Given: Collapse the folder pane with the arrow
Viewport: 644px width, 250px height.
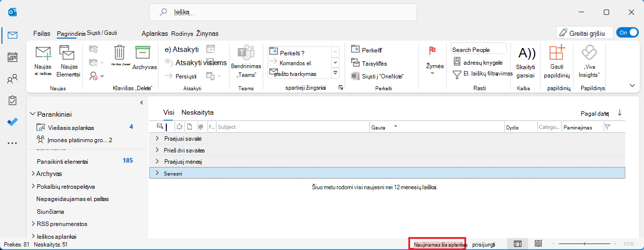Looking at the screenshot, I should tap(141, 102).
